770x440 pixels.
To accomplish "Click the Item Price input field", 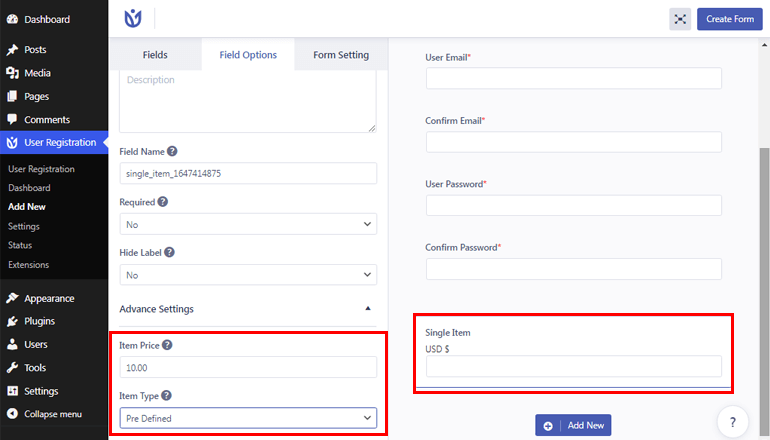I will [x=248, y=368].
